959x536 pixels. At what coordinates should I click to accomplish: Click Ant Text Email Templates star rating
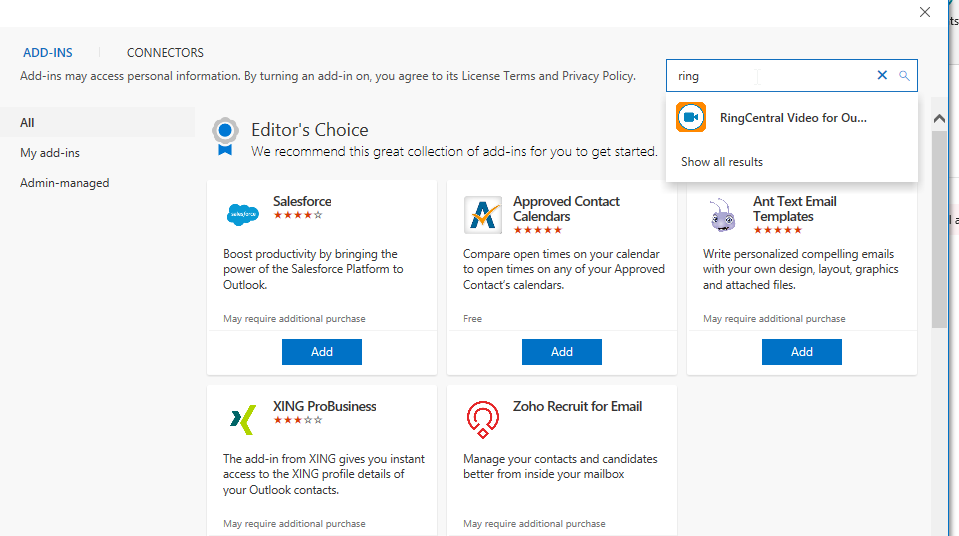tap(777, 230)
